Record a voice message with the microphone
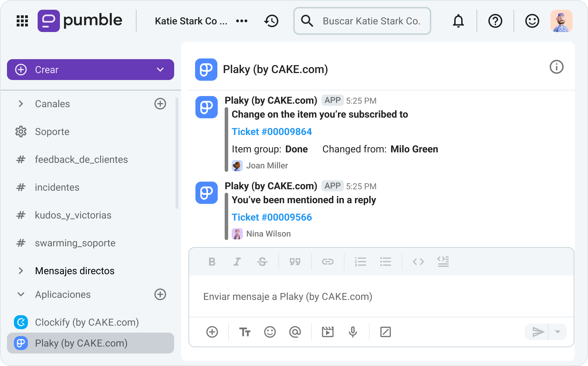 click(353, 332)
